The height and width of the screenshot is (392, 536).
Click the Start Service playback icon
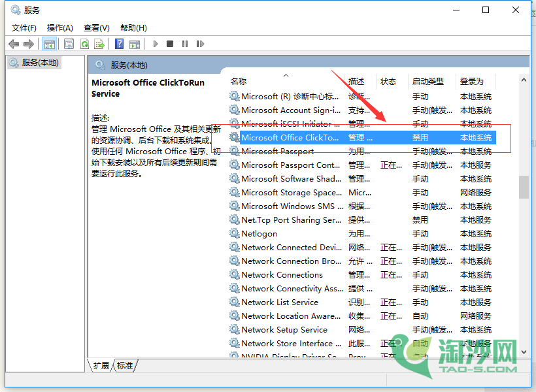pyautogui.click(x=155, y=44)
